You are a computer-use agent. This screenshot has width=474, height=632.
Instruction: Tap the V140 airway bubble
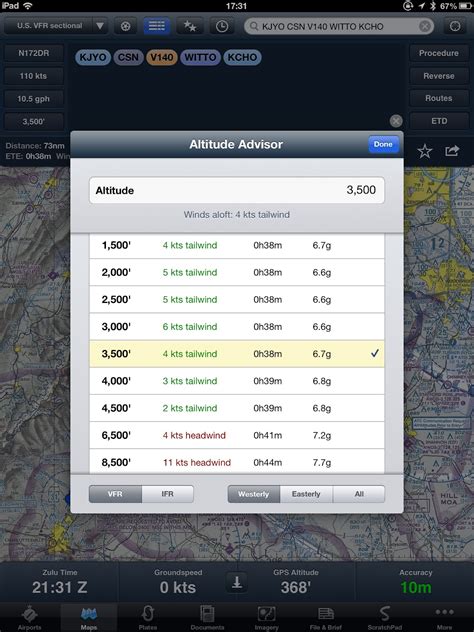[162, 57]
